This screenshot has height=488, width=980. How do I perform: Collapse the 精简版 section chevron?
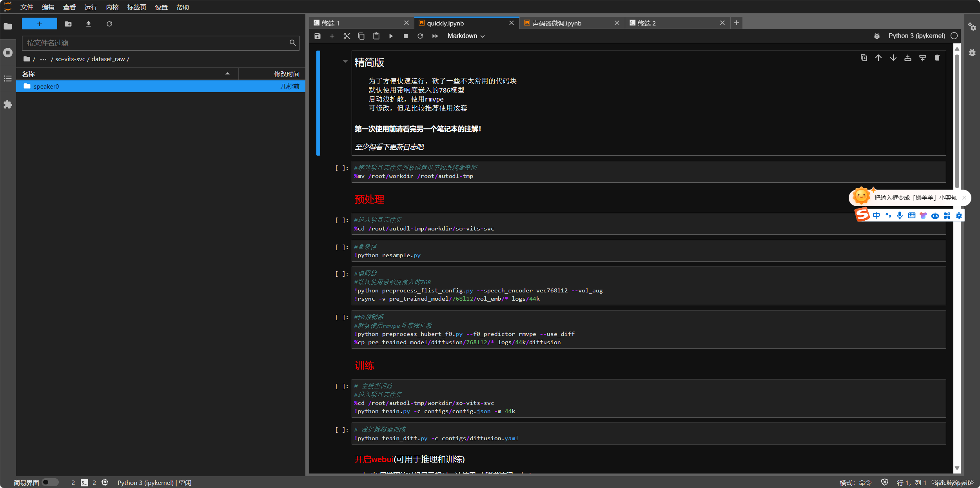click(x=345, y=62)
